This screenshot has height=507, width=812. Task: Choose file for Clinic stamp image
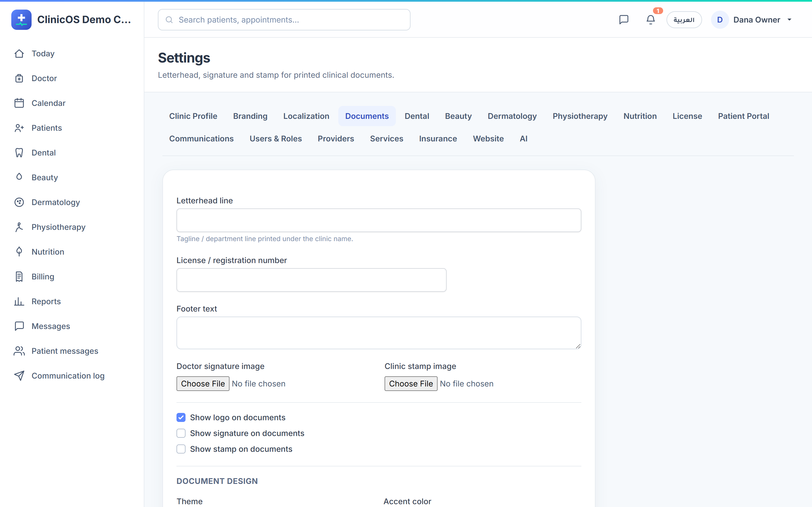click(411, 384)
